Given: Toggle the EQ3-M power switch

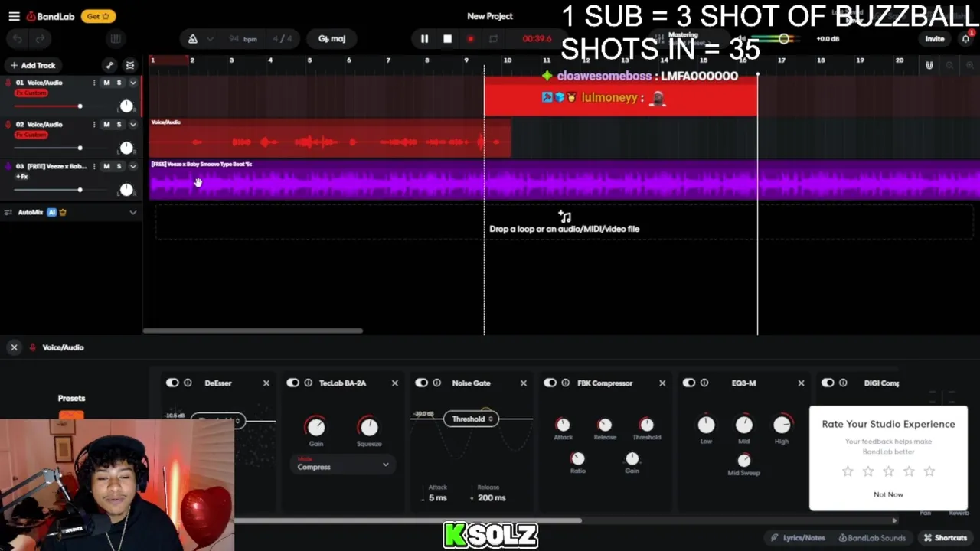Looking at the screenshot, I should point(689,383).
